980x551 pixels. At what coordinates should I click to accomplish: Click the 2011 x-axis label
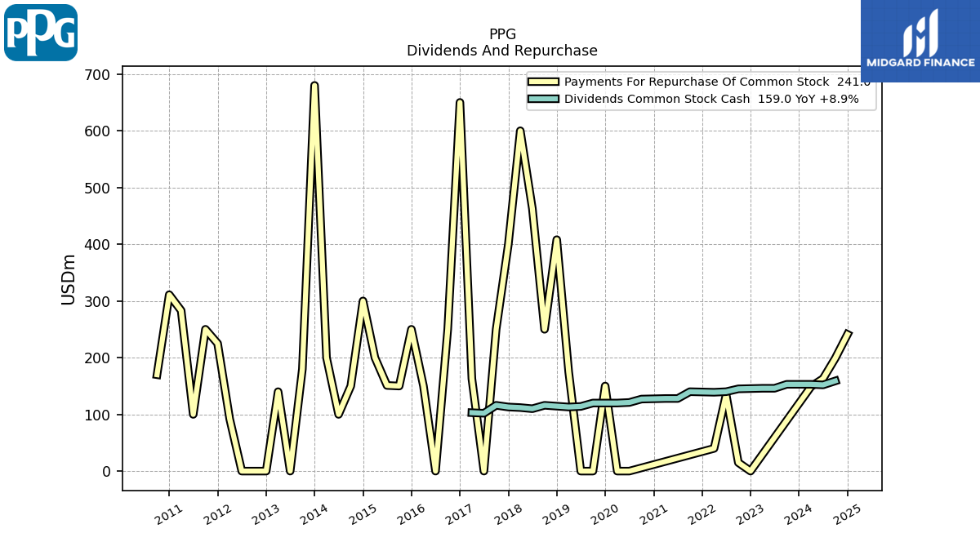pyautogui.click(x=168, y=514)
